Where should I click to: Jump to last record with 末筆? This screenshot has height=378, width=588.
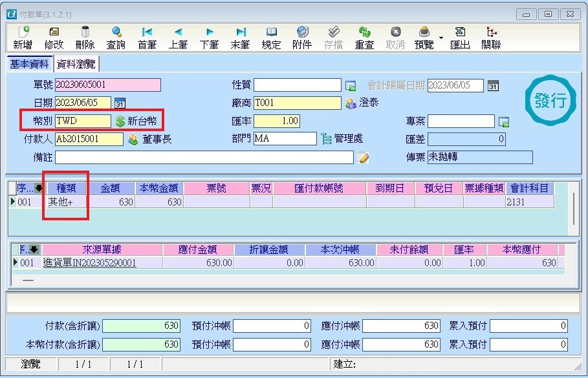pyautogui.click(x=241, y=38)
